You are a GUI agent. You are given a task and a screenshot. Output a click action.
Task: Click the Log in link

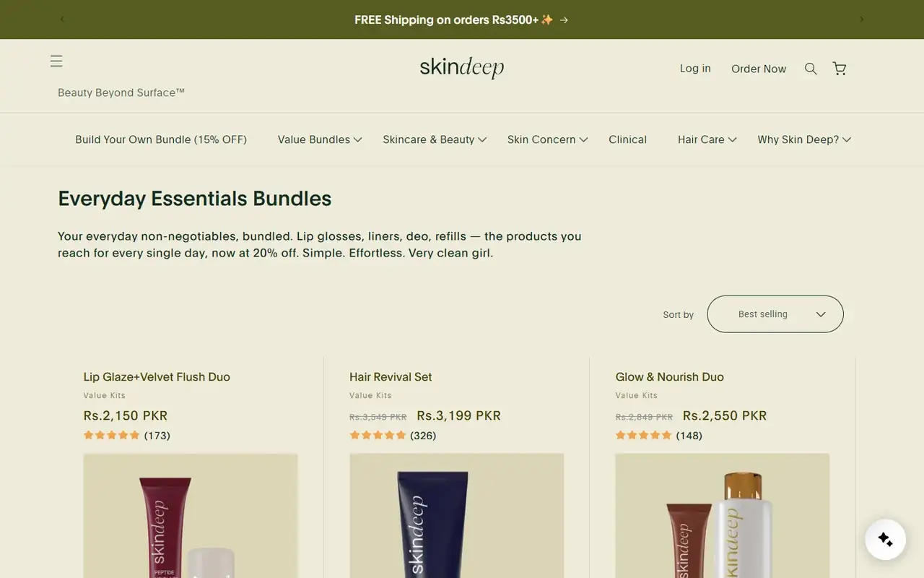click(695, 69)
